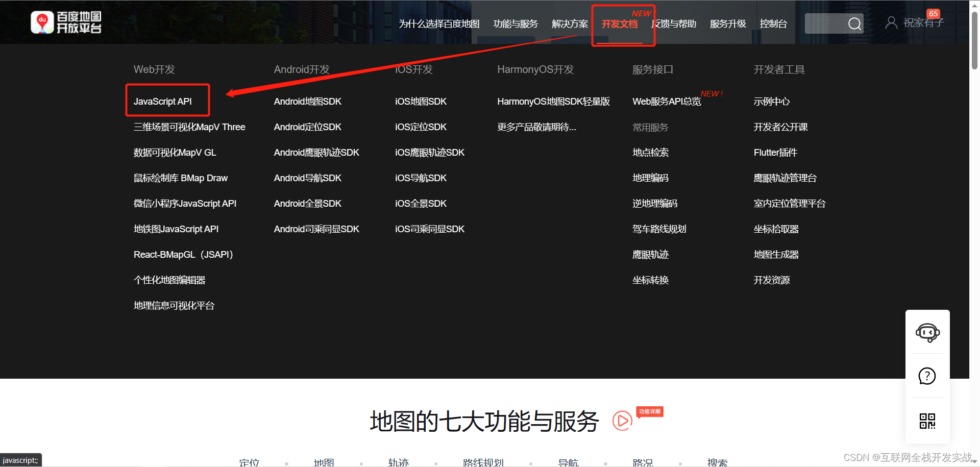
Task: Open iOS鹰眼轨迹SDK link
Action: pyautogui.click(x=430, y=153)
